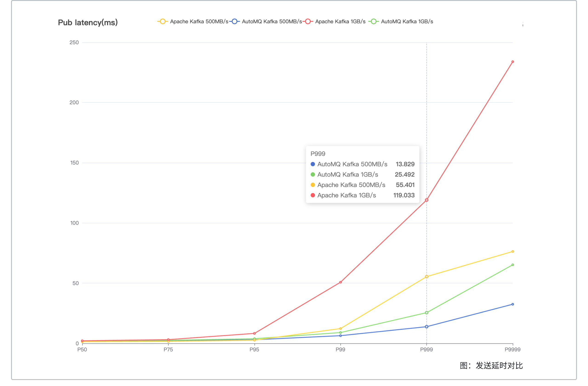Click blue legend circle icon

[x=235, y=22]
